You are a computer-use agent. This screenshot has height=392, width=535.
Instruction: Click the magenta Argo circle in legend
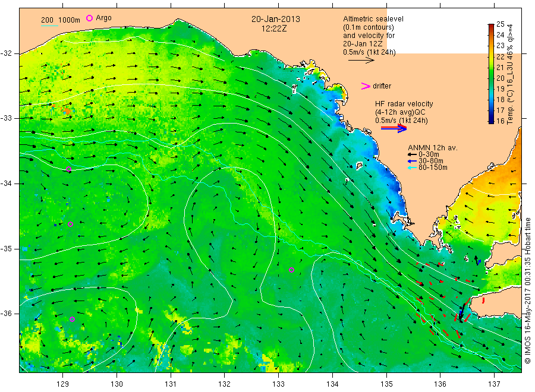(89, 18)
